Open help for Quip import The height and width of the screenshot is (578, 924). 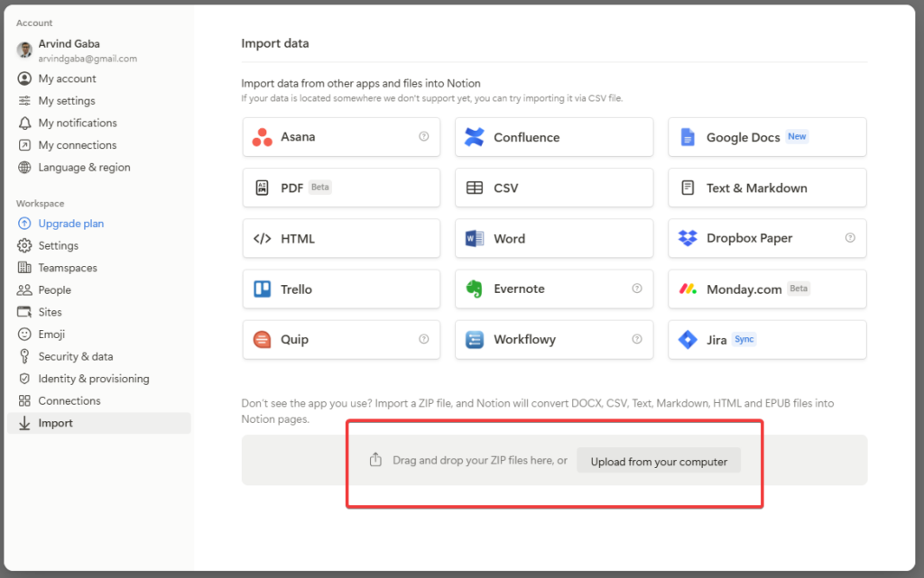(424, 339)
